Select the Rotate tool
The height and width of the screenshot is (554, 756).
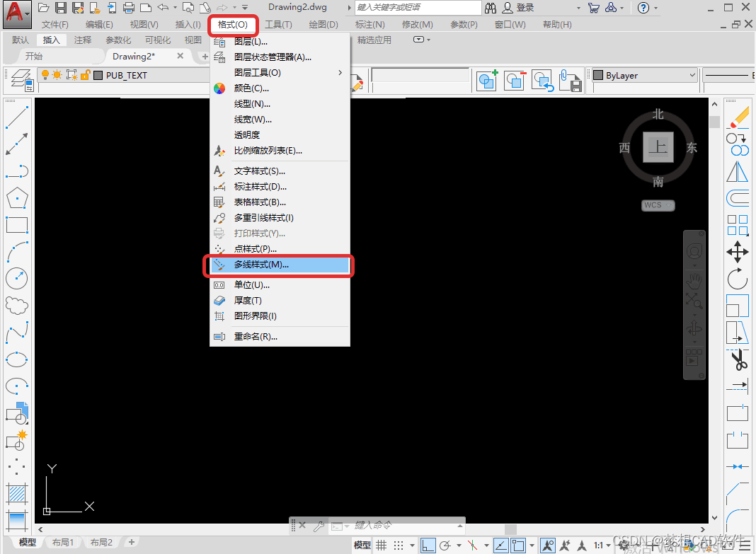[x=738, y=279]
